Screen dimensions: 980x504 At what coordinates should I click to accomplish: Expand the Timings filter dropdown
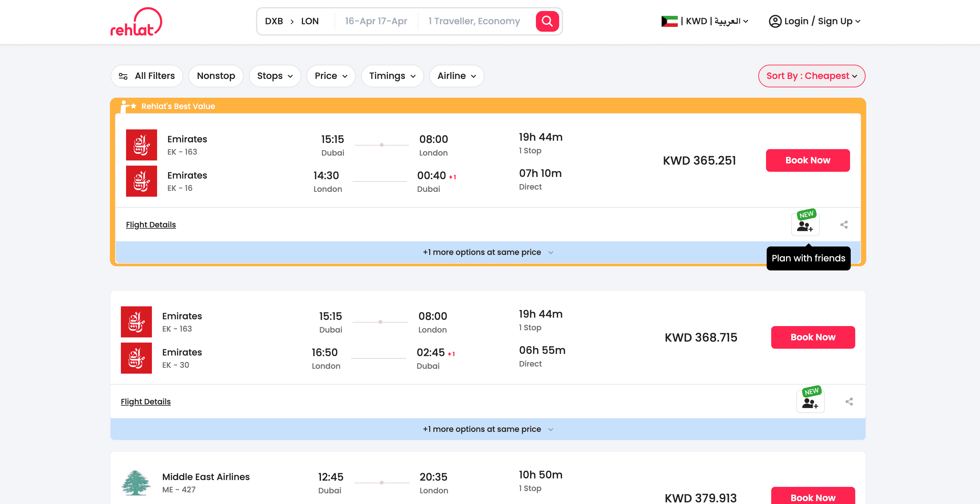pyautogui.click(x=392, y=76)
